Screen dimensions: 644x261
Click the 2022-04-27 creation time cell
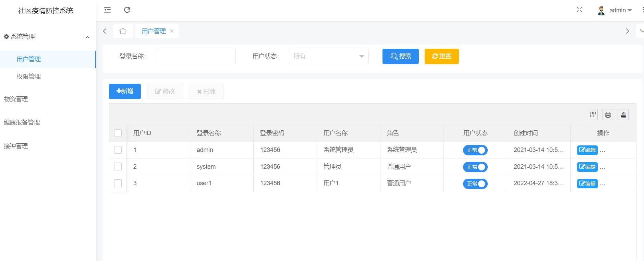538,183
